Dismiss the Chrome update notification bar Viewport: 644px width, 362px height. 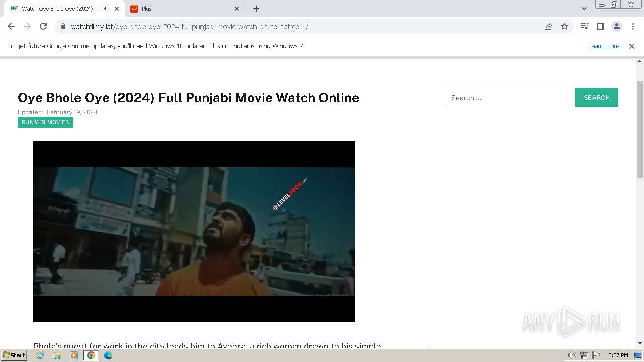(x=632, y=46)
